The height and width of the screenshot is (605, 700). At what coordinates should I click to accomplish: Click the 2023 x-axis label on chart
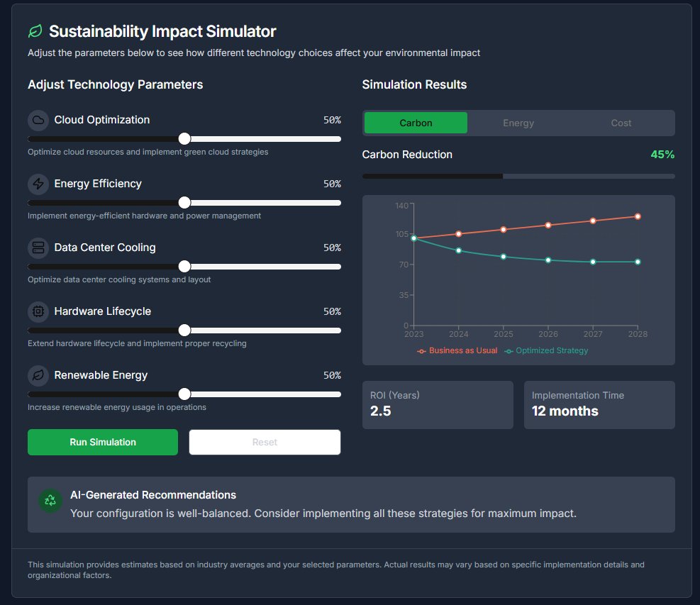point(414,334)
